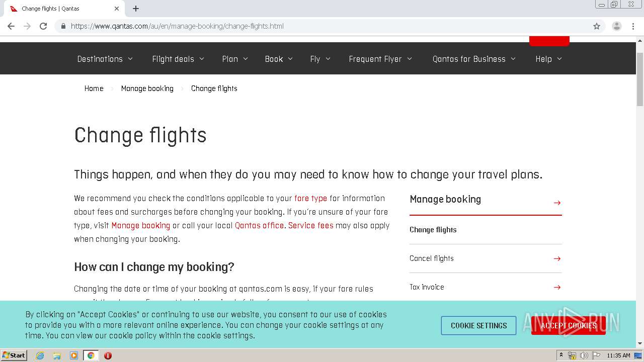Open Chrome's three-dot menu
This screenshot has width=644, height=362.
pyautogui.click(x=633, y=26)
